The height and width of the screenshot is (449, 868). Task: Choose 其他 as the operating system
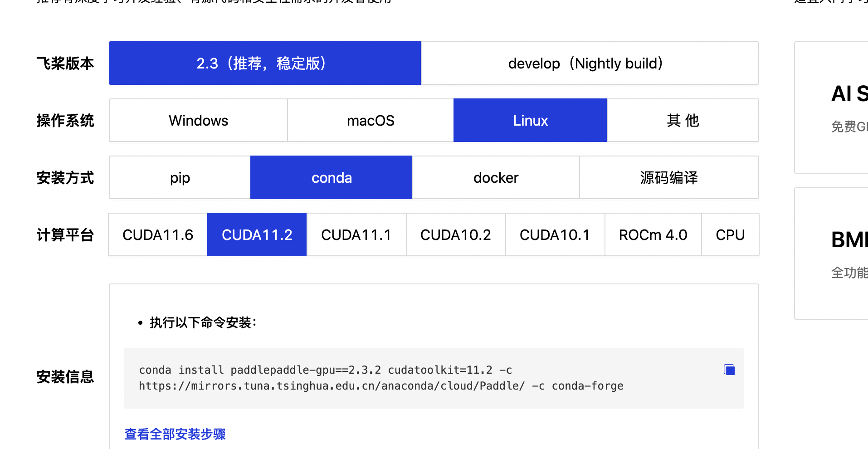pyautogui.click(x=682, y=120)
